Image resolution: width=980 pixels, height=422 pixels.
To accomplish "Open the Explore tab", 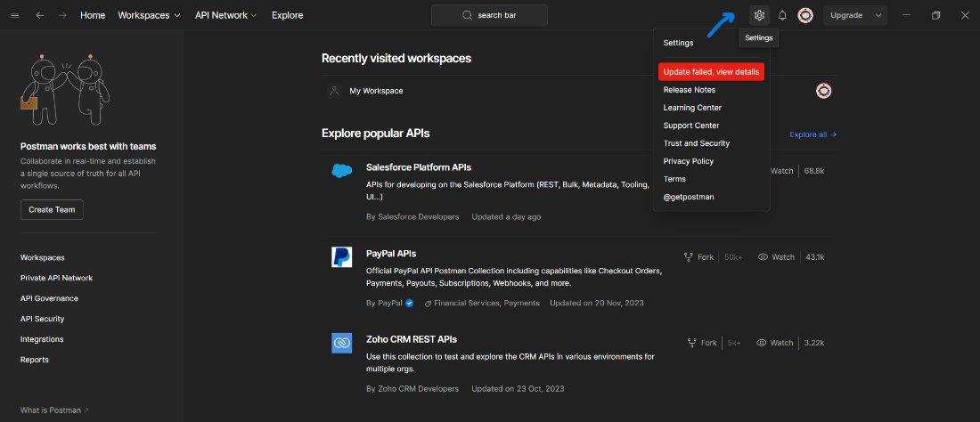I will point(288,16).
